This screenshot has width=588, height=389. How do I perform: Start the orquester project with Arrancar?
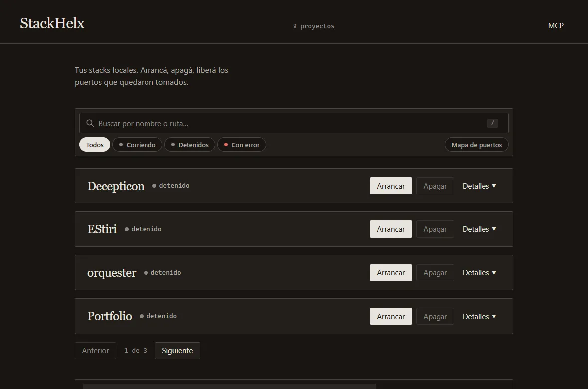coord(391,273)
